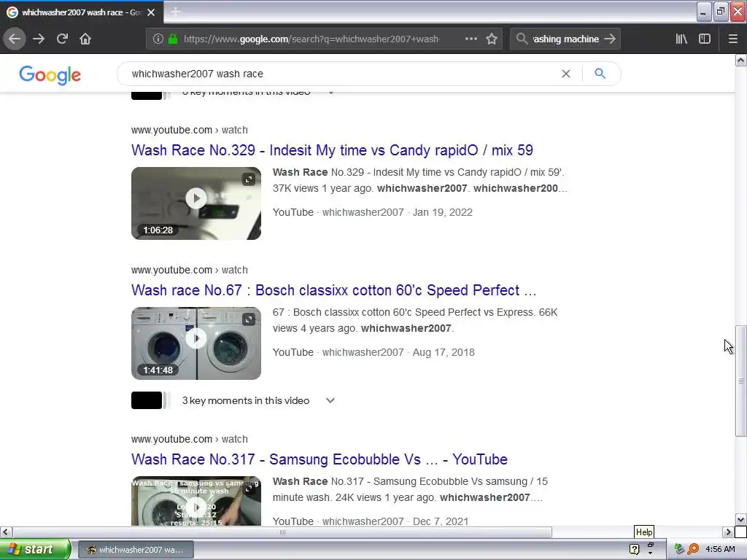Open Wash race No.67 Bosch classixx result
This screenshot has height=560, width=747.
(334, 290)
